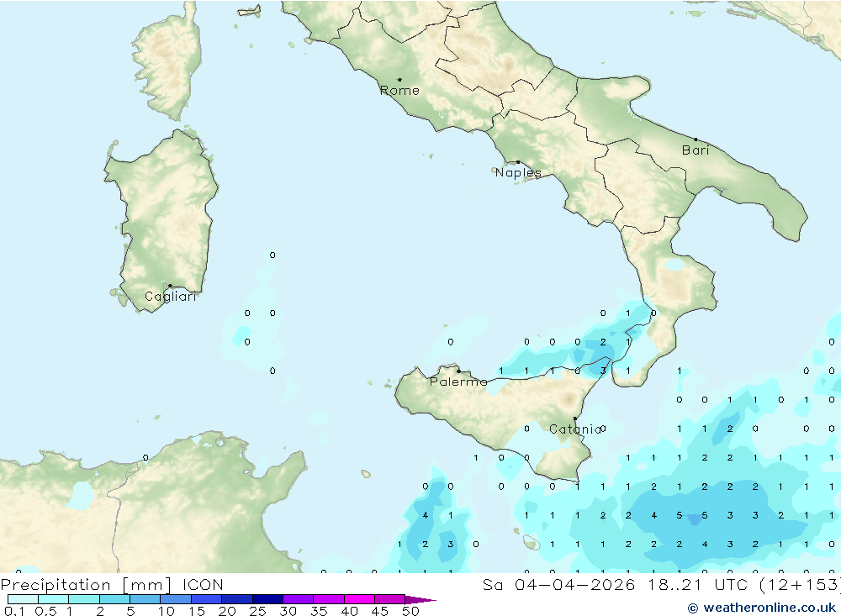Select the 0.5–1 mm legend swatch
841x616 pixels.
click(54, 599)
